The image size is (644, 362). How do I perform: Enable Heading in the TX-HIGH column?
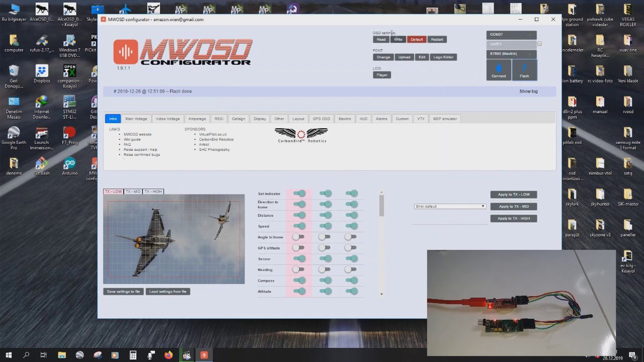tap(351, 269)
